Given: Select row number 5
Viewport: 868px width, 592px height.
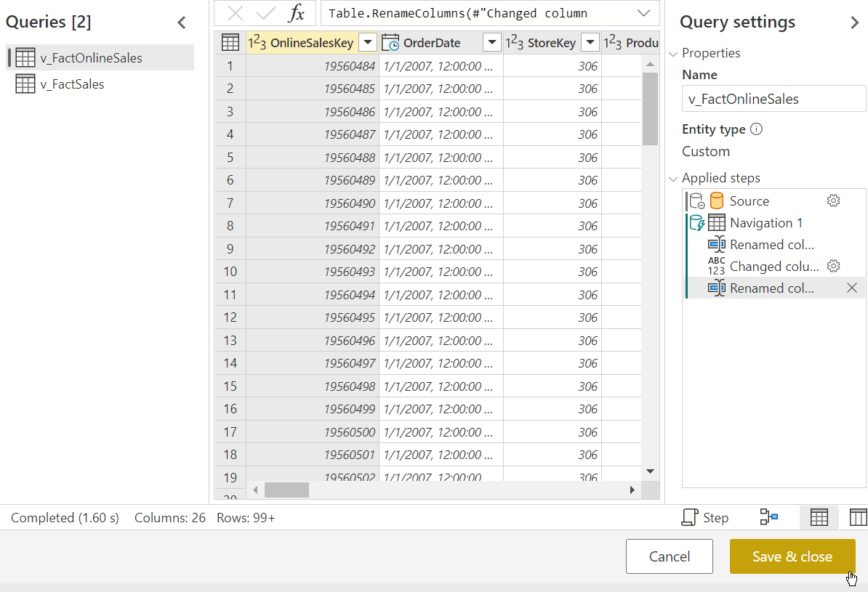Looking at the screenshot, I should 230,158.
